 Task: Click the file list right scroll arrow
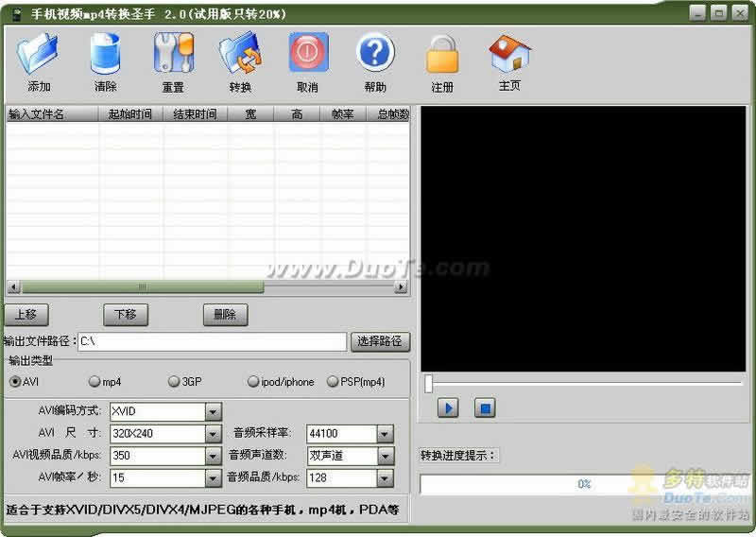coord(400,287)
